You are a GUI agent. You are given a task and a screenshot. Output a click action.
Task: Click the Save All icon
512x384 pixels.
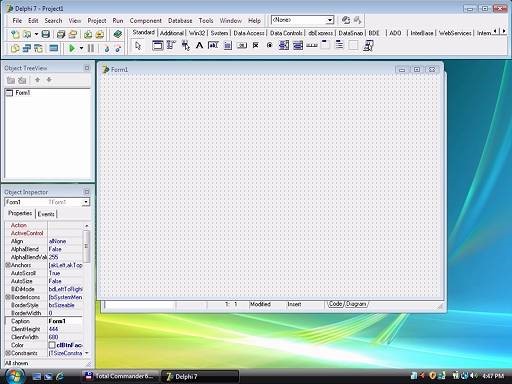tap(61, 34)
